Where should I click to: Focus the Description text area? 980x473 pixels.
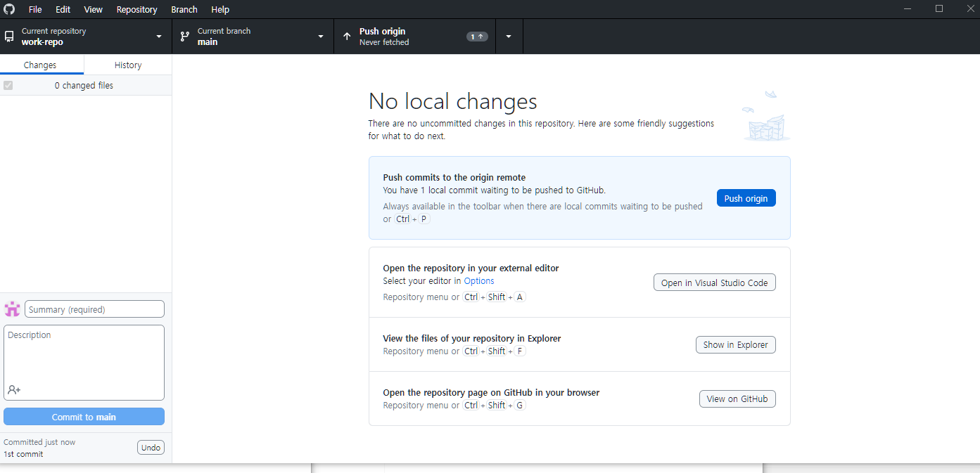click(84, 363)
